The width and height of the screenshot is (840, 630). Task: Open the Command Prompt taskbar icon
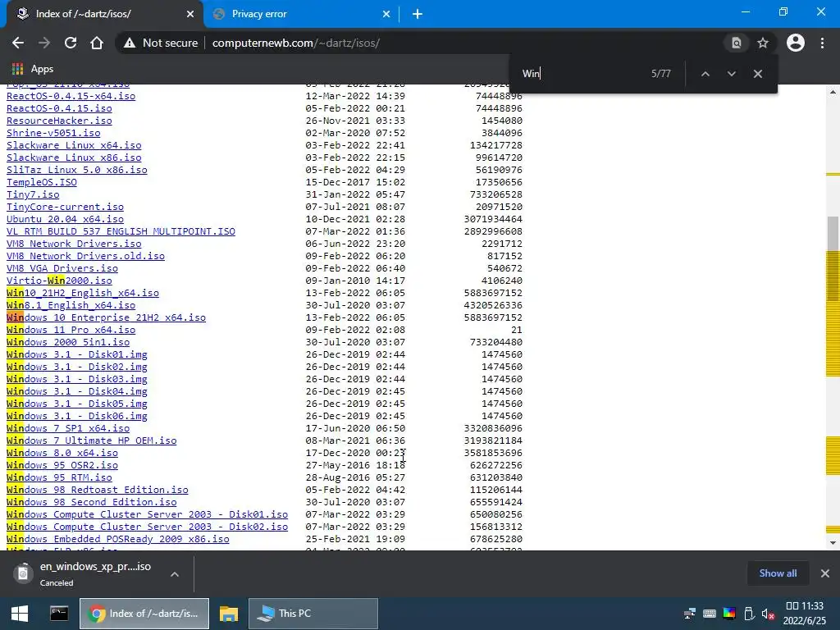(x=59, y=614)
